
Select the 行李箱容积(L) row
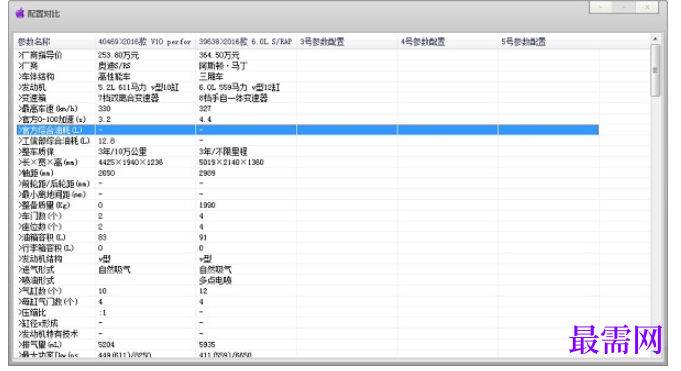307,248
